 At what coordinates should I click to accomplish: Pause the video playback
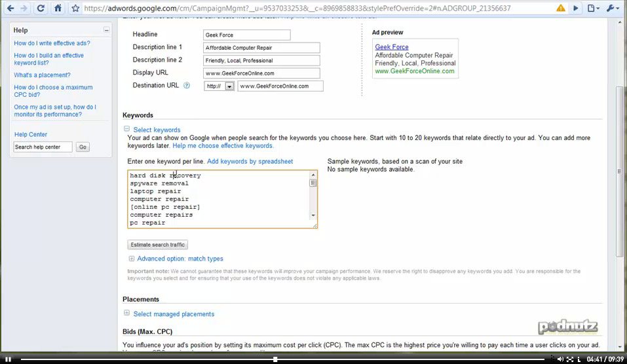(x=8, y=359)
